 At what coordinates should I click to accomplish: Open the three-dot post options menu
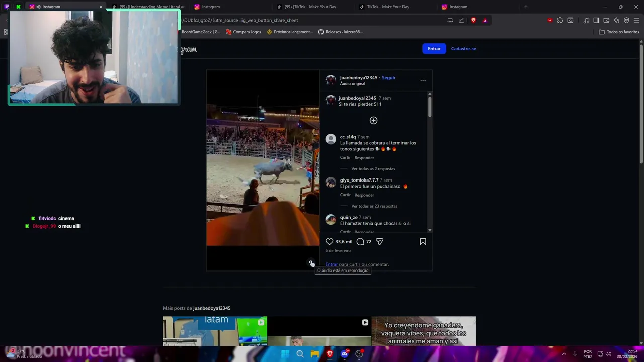pos(423,80)
